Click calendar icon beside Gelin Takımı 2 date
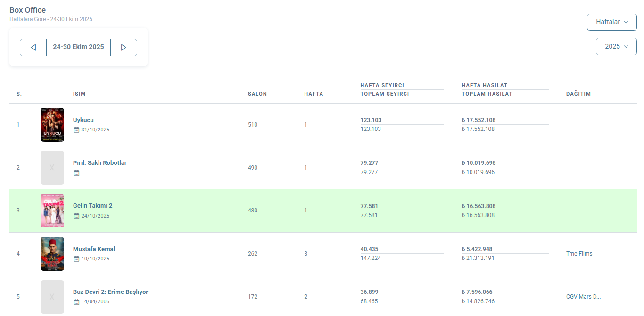 76,216
